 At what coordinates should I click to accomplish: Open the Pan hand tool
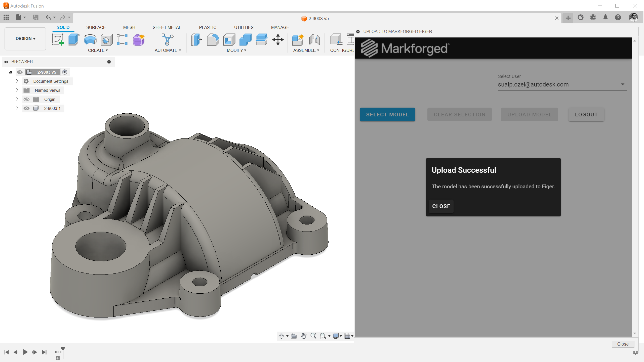[304, 336]
